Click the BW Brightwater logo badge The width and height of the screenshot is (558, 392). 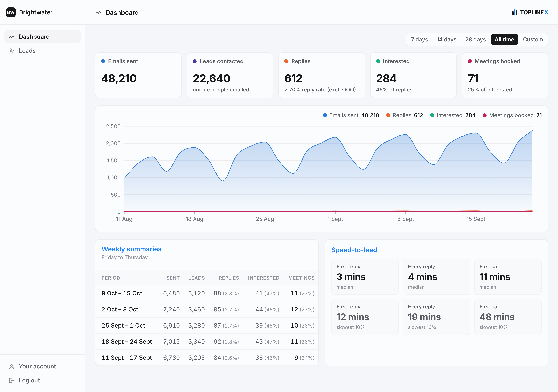pos(11,12)
